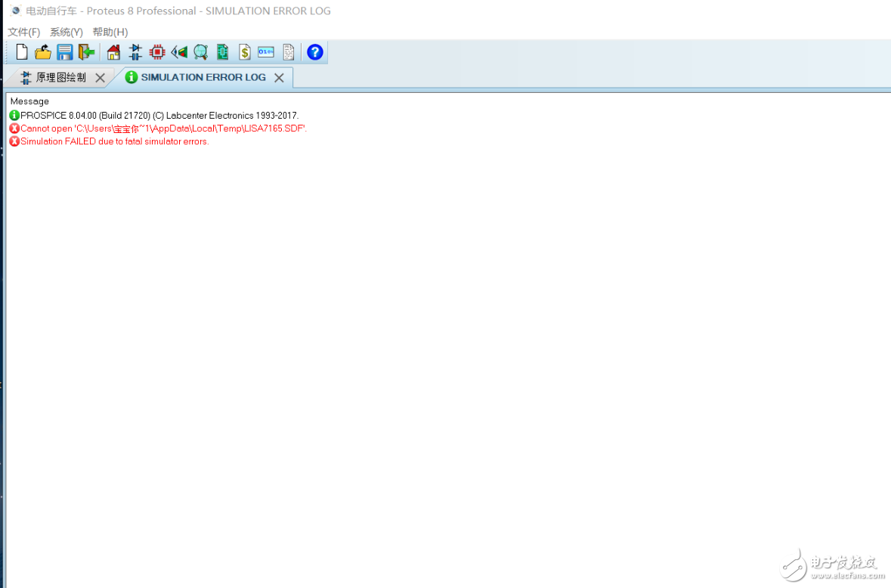Close the SIMULATION ERROR LOG tab
Screen dimensions: 891x588
pos(279,78)
